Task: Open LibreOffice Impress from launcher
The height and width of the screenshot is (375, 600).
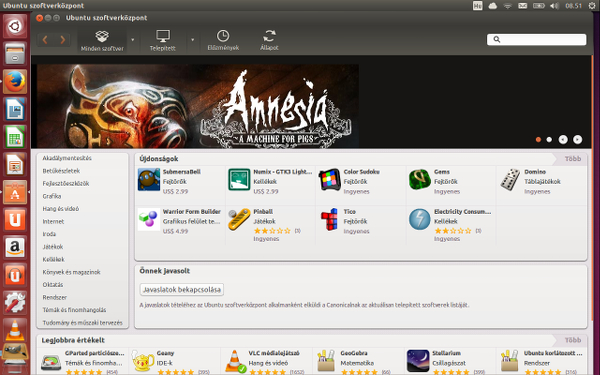Action: 15,165
